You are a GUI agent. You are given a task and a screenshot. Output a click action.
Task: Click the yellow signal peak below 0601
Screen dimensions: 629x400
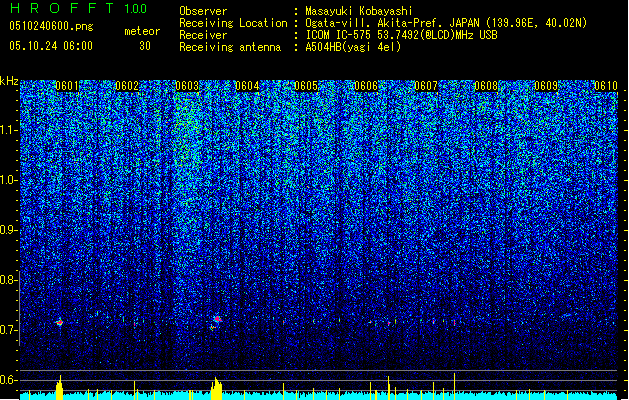[x=59, y=388]
